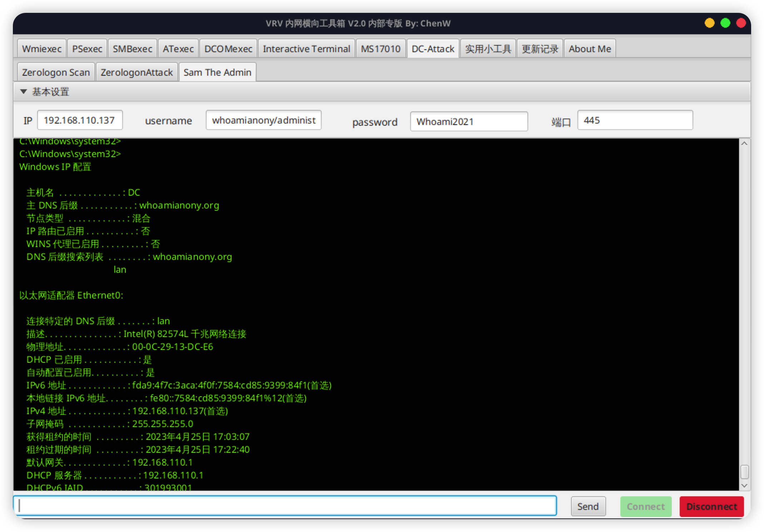Image resolution: width=764 pixels, height=532 pixels.
Task: Open the Zerologon Scan sub-tab
Action: click(56, 72)
